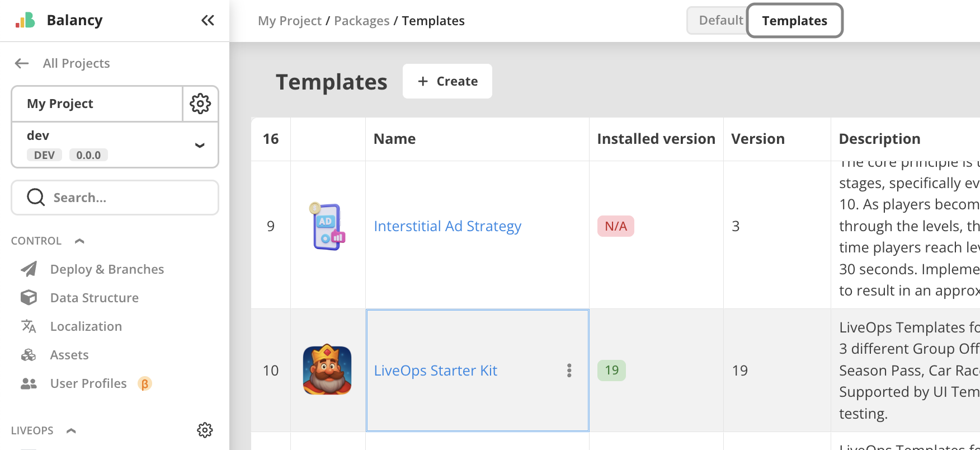The height and width of the screenshot is (450, 980).
Task: Click the beta badge next to User Profiles
Action: coord(145,383)
